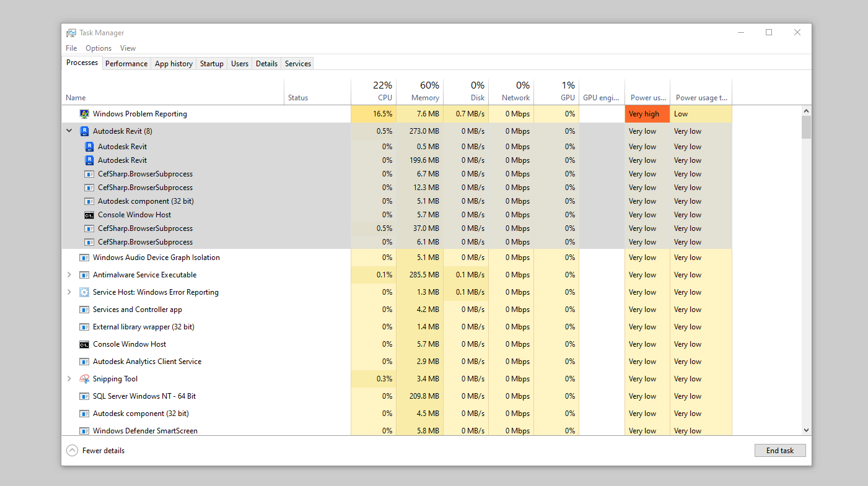Select the Very high power usage cell

(646, 114)
